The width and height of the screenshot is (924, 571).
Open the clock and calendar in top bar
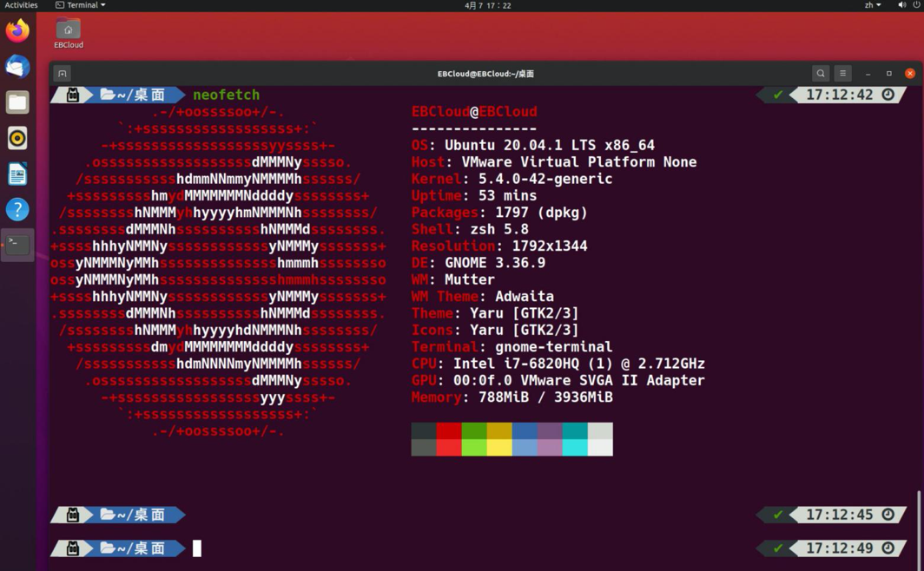pos(487,5)
